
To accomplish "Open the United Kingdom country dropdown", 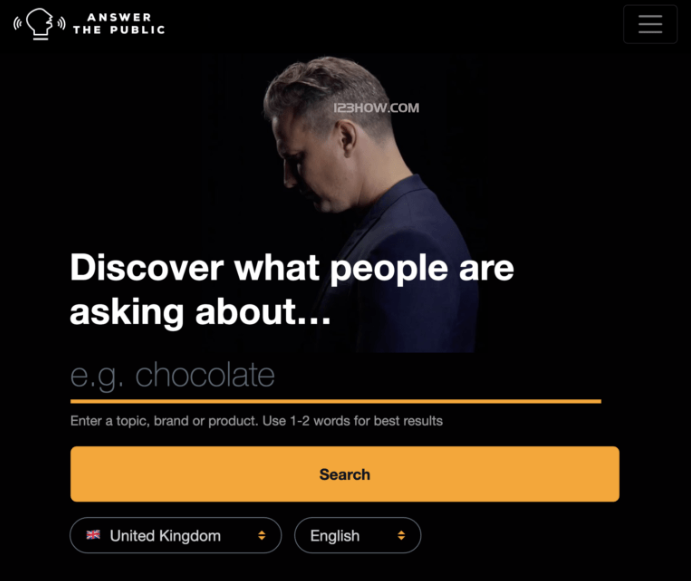I will (x=175, y=535).
